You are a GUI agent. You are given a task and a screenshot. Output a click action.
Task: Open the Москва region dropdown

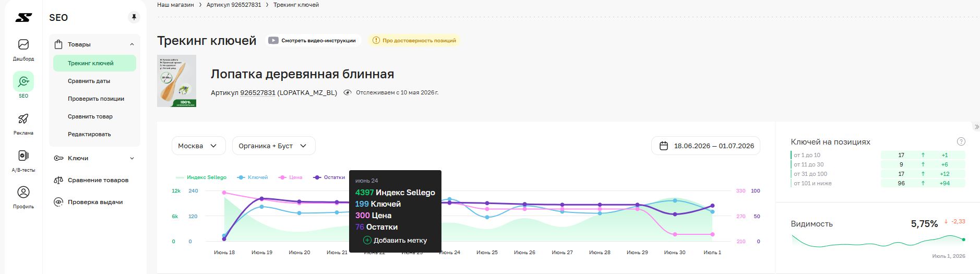(198, 146)
